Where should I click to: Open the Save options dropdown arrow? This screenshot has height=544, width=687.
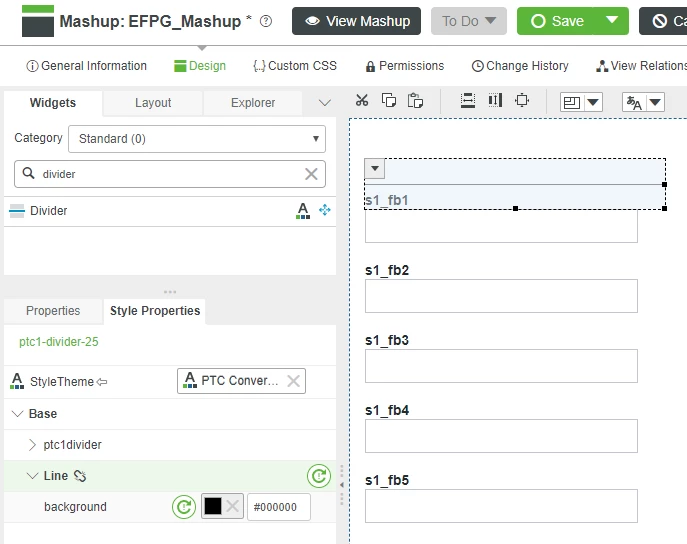click(x=612, y=20)
